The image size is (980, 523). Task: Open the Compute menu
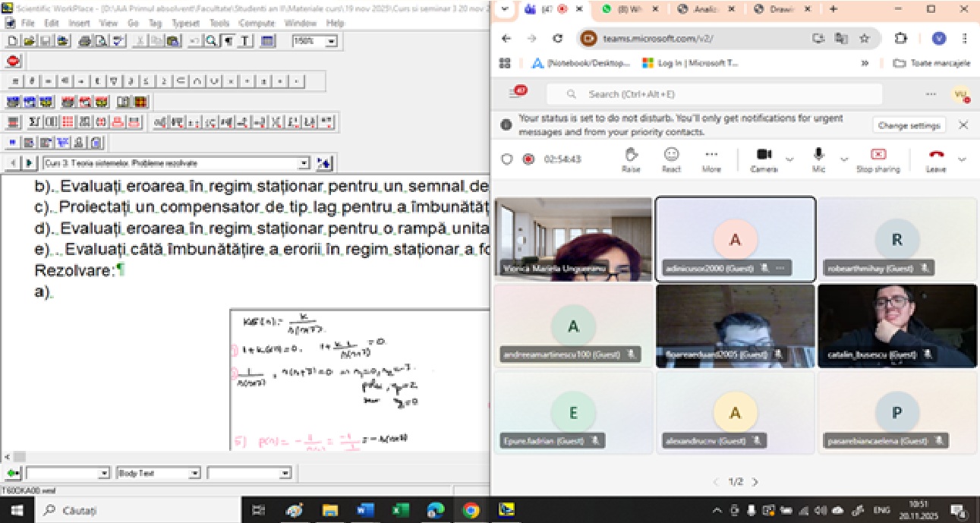[x=256, y=24]
